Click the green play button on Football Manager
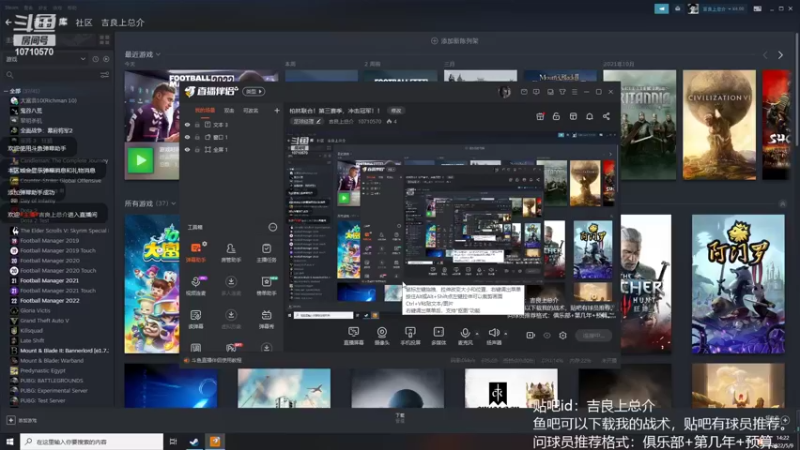 [140, 160]
